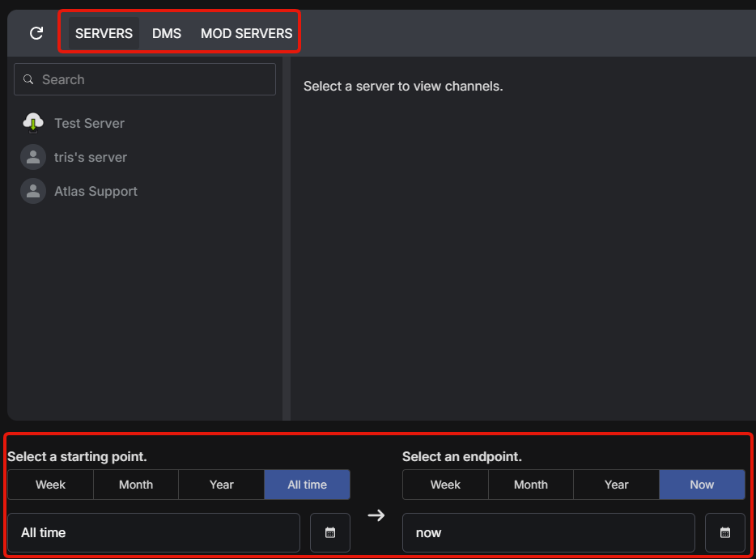Click the Atlas Support avatar icon
756x559 pixels.
coord(33,191)
